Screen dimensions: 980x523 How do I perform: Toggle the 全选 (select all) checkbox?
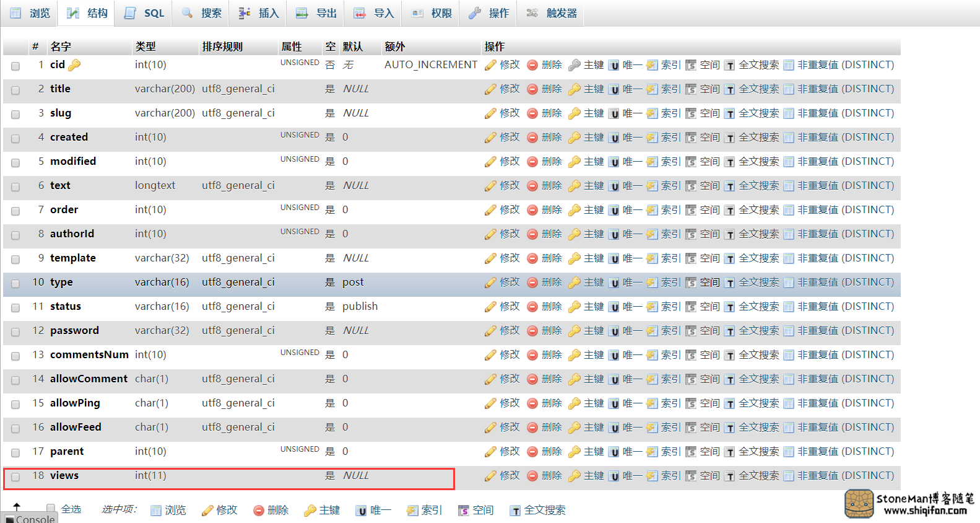pyautogui.click(x=51, y=509)
